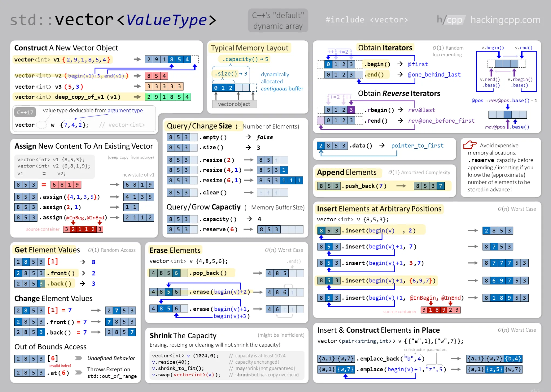Image resolution: width=551 pixels, height=392 pixels.
Task: Click the "Erase Elements" heading
Action: (x=175, y=250)
